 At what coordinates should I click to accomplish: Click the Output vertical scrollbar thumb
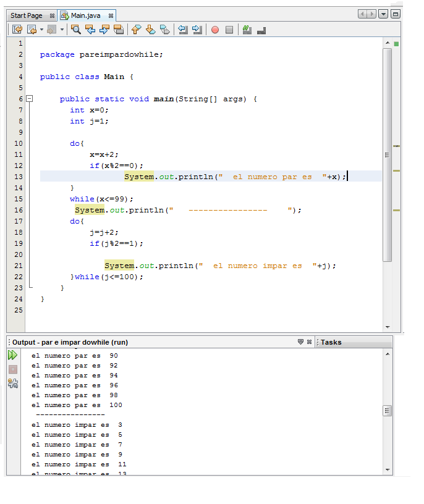tap(388, 411)
